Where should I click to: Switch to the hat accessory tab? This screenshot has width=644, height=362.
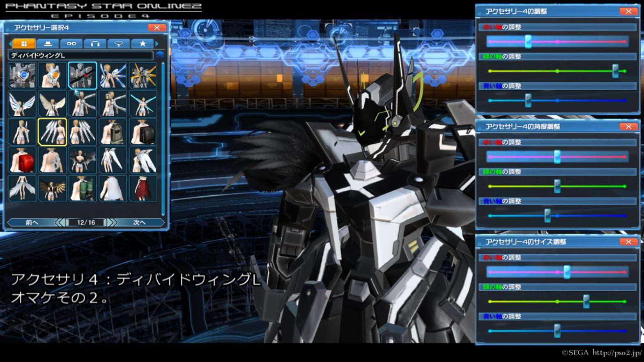pyautogui.click(x=48, y=44)
